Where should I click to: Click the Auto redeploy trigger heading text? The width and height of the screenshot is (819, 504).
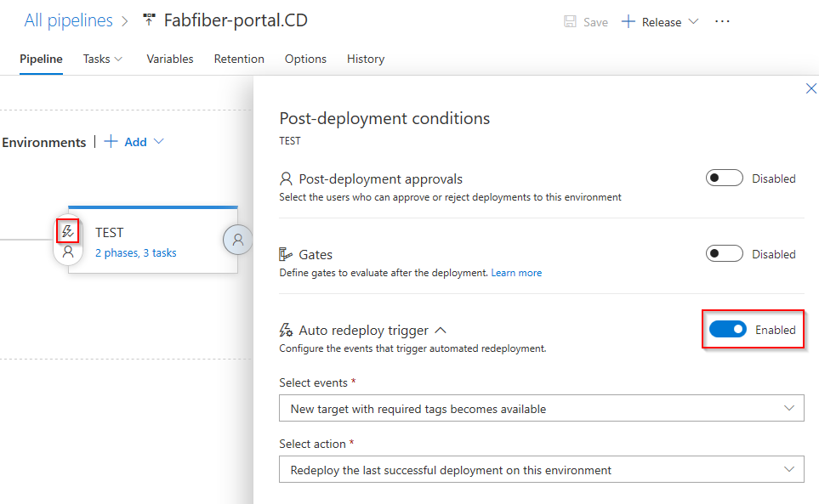[363, 331]
